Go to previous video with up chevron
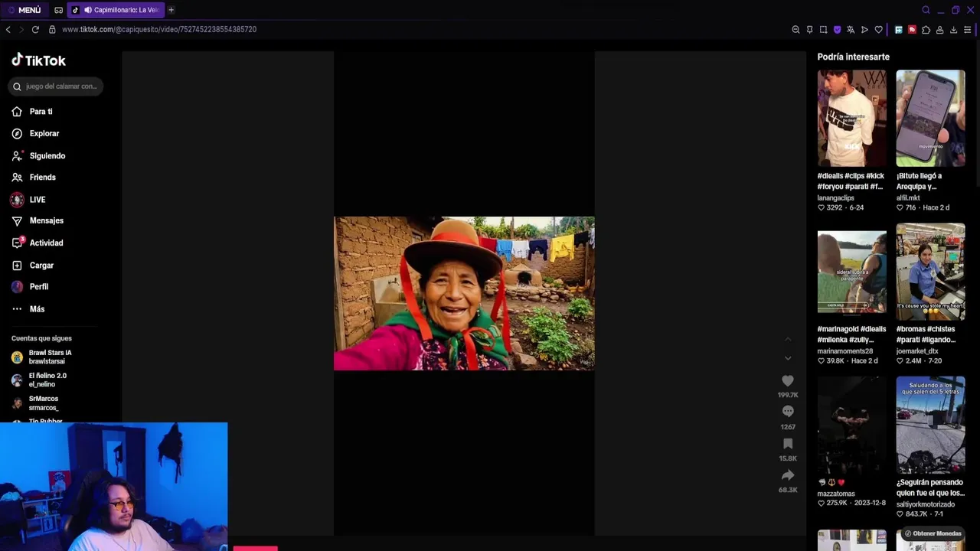The height and width of the screenshot is (551, 980). pos(788,339)
